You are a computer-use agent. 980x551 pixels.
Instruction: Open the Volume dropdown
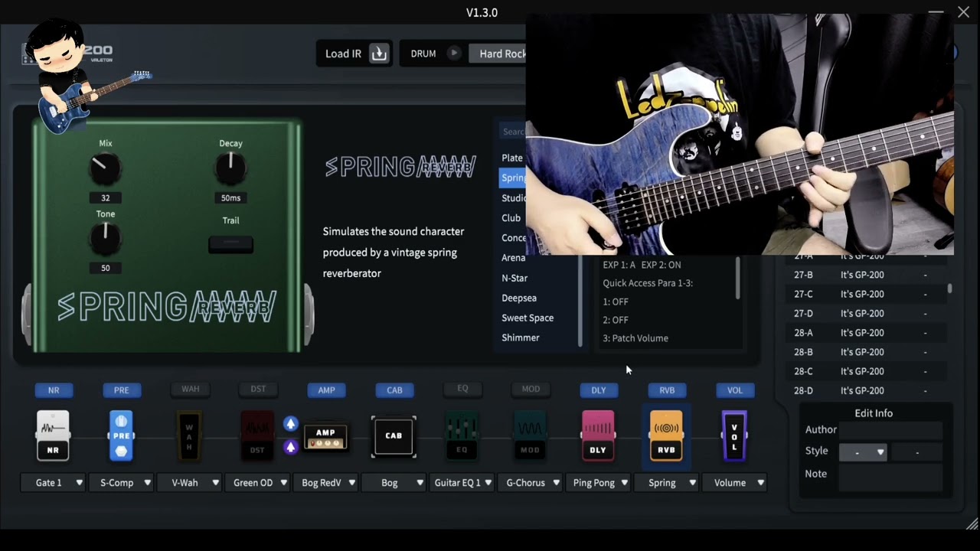tap(735, 483)
